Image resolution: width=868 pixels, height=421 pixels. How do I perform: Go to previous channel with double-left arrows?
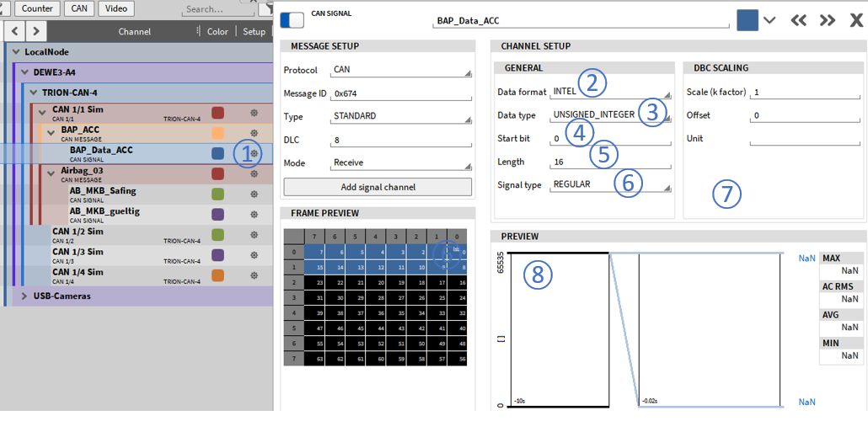(x=798, y=20)
